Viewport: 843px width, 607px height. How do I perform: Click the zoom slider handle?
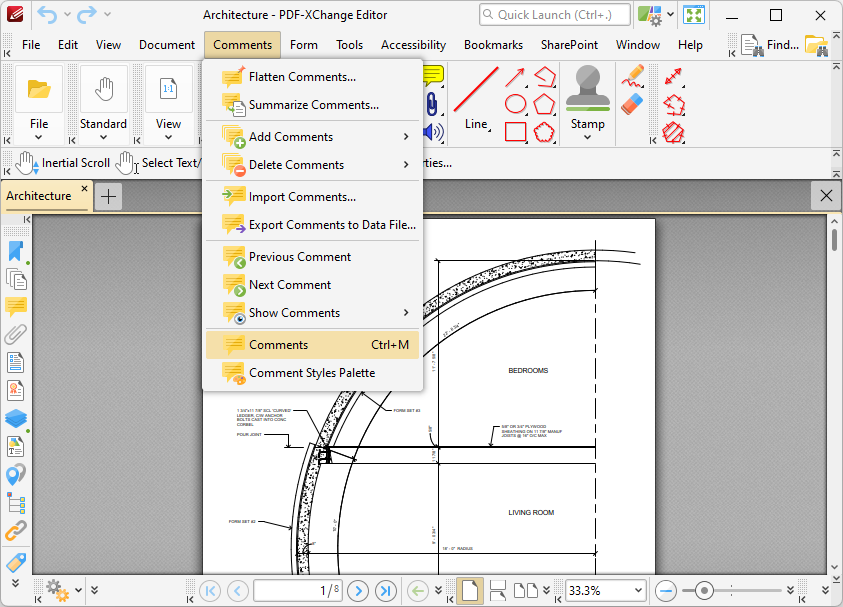click(x=705, y=590)
